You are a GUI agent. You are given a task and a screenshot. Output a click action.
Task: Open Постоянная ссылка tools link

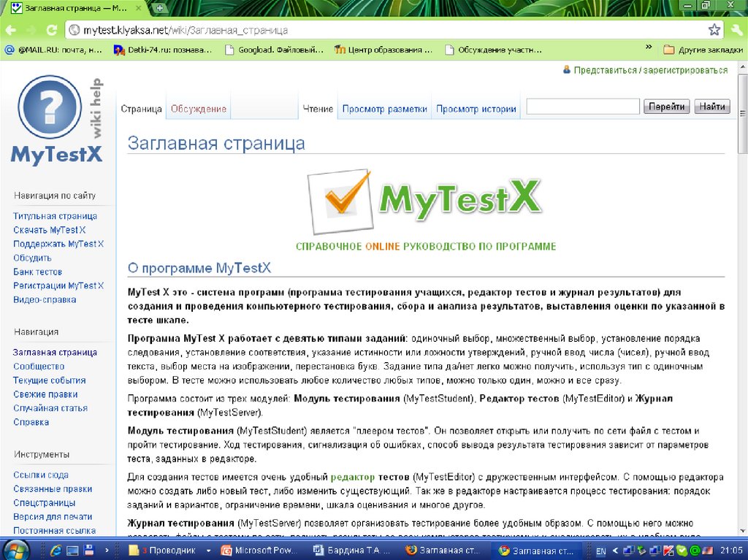click(54, 530)
